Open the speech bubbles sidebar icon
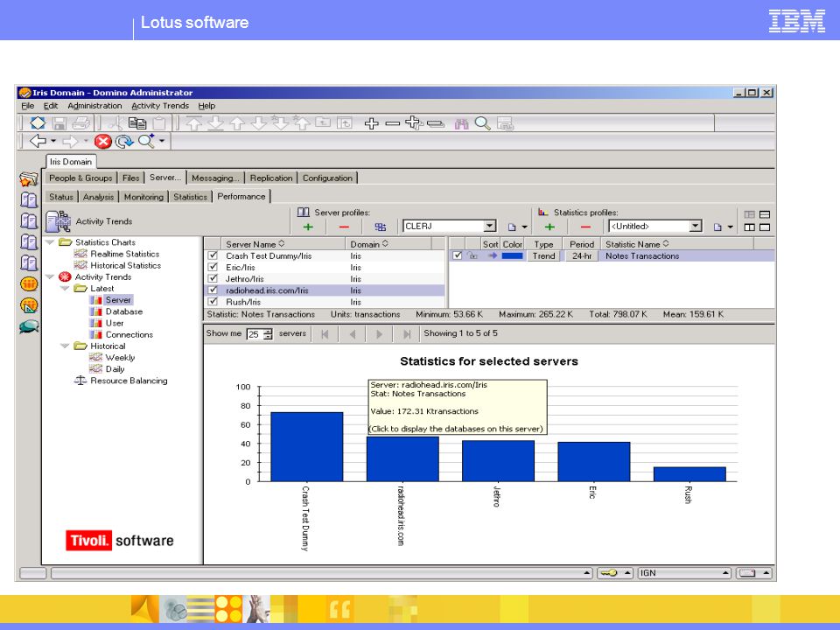Screen dimensions: 840x630 coord(29,326)
